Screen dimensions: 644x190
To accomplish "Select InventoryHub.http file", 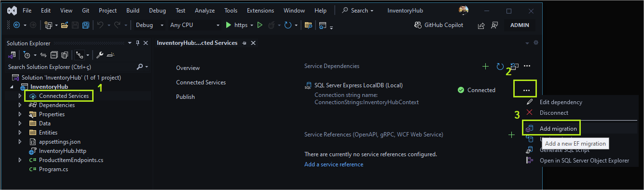I will 62,151.
